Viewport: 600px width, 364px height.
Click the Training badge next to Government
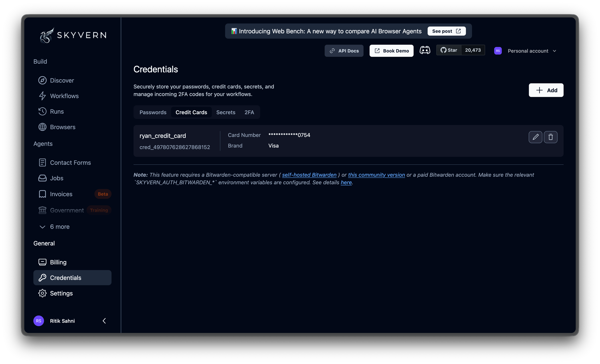99,210
